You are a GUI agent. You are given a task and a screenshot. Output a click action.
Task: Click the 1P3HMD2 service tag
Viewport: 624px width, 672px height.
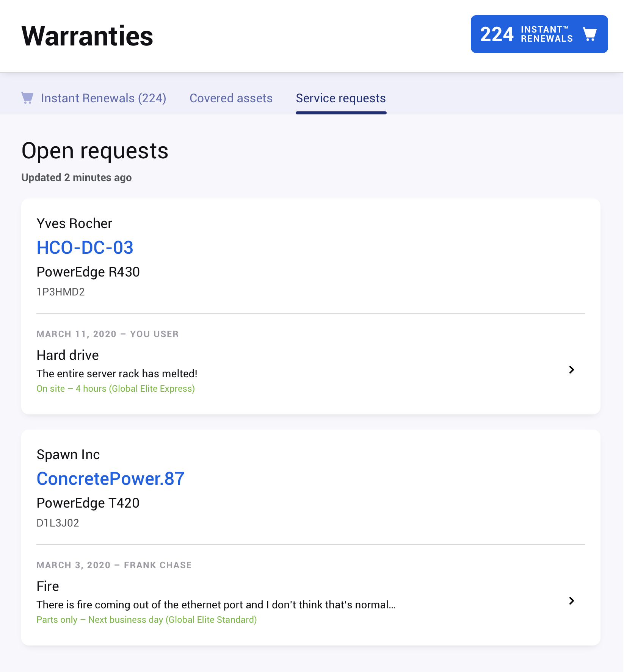coord(61,292)
